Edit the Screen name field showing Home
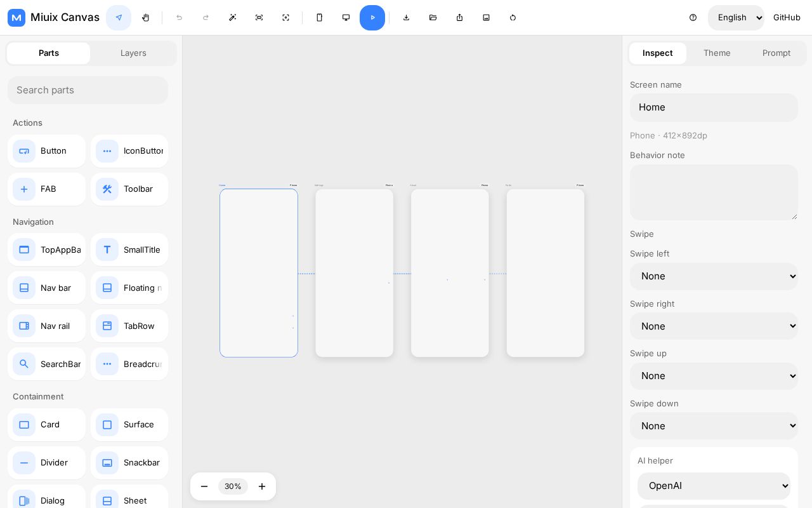Image resolution: width=812 pixels, height=508 pixels. pyautogui.click(x=714, y=107)
